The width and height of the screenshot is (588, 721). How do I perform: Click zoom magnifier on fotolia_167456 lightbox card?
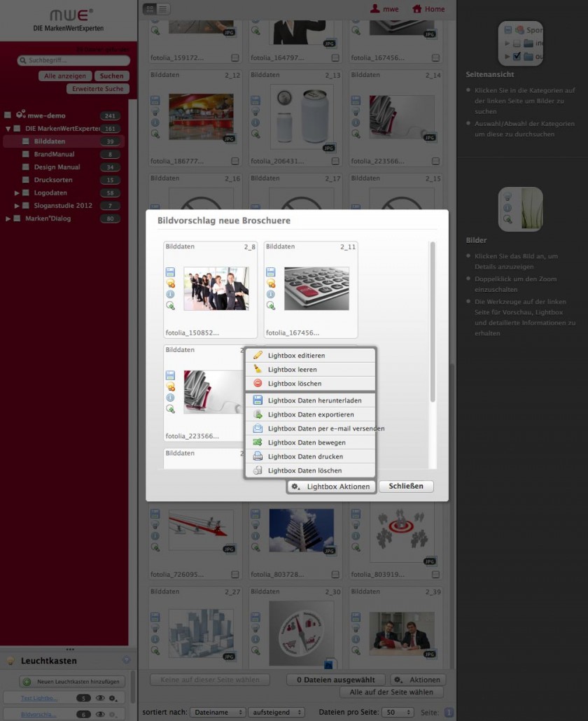point(271,305)
